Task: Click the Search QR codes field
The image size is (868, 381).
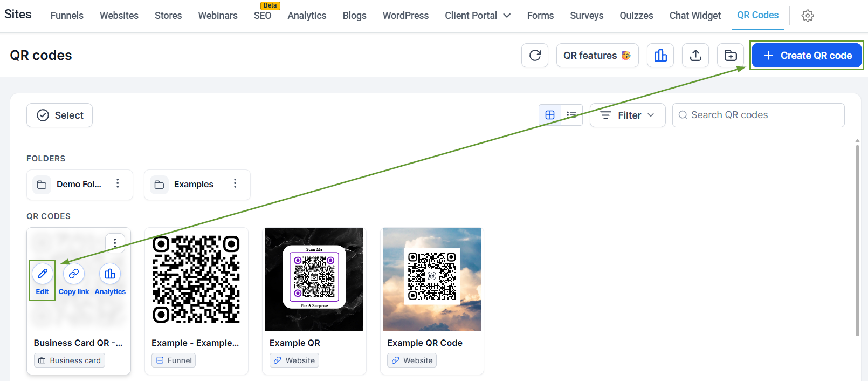Action: click(758, 115)
